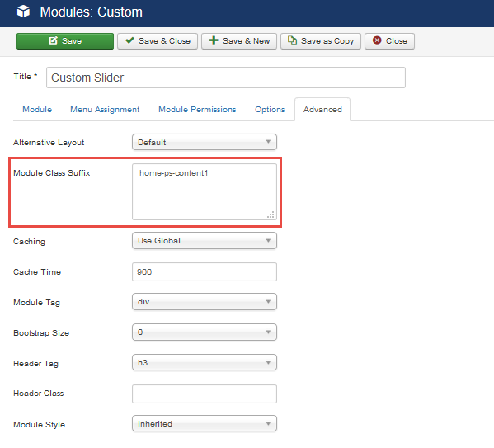
Task: Open the Header Tag h3 dropdown
Action: pyautogui.click(x=205, y=362)
